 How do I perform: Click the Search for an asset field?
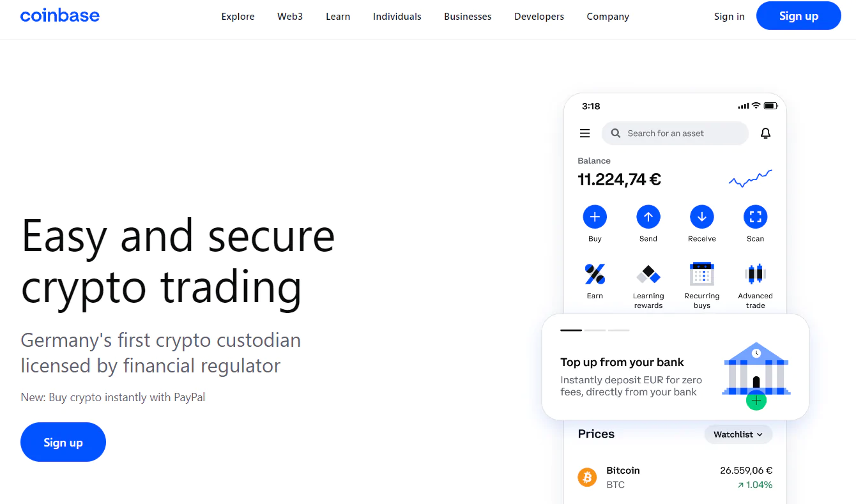pyautogui.click(x=675, y=134)
